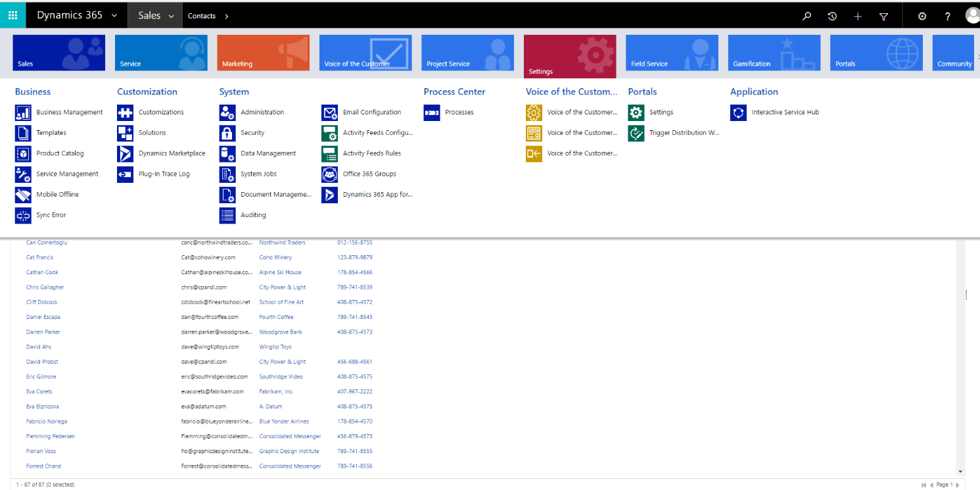
Task: Open contact Cat Francis
Action: click(x=40, y=258)
